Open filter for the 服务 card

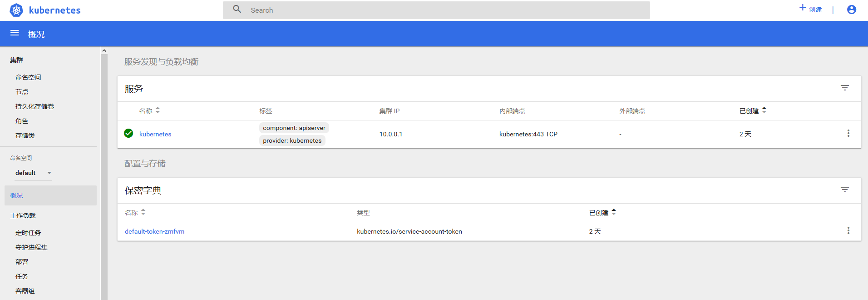[x=844, y=88]
